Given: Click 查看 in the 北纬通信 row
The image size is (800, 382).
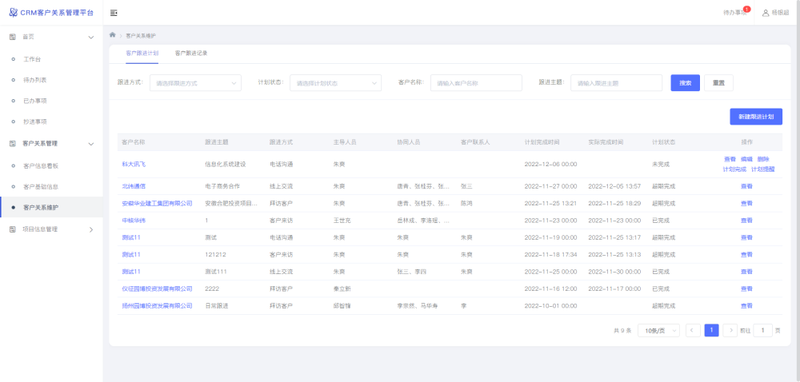Looking at the screenshot, I should coord(746,186).
